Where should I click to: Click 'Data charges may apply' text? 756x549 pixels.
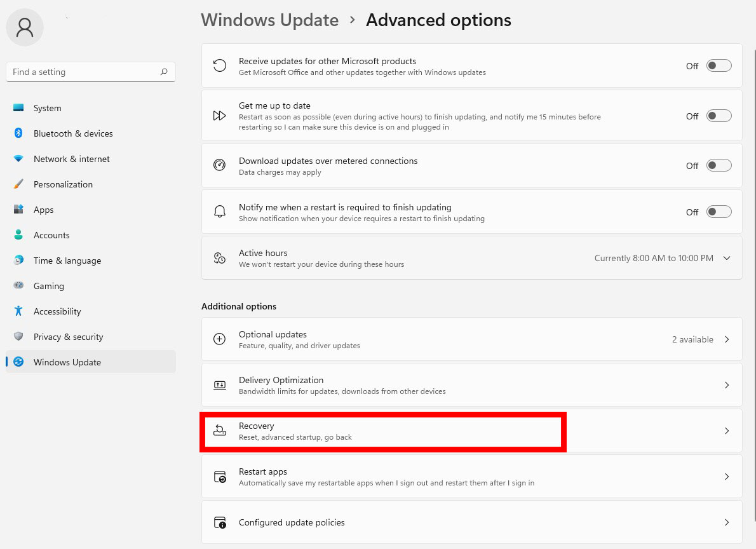280,172
